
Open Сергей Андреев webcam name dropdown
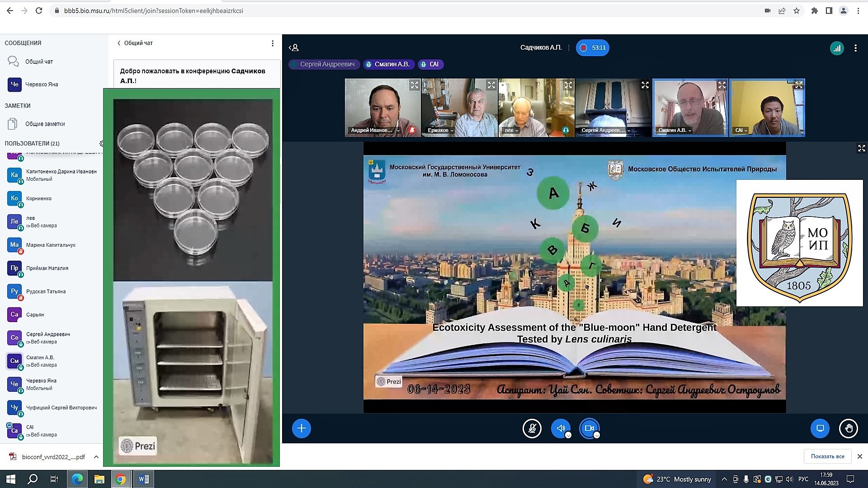605,130
